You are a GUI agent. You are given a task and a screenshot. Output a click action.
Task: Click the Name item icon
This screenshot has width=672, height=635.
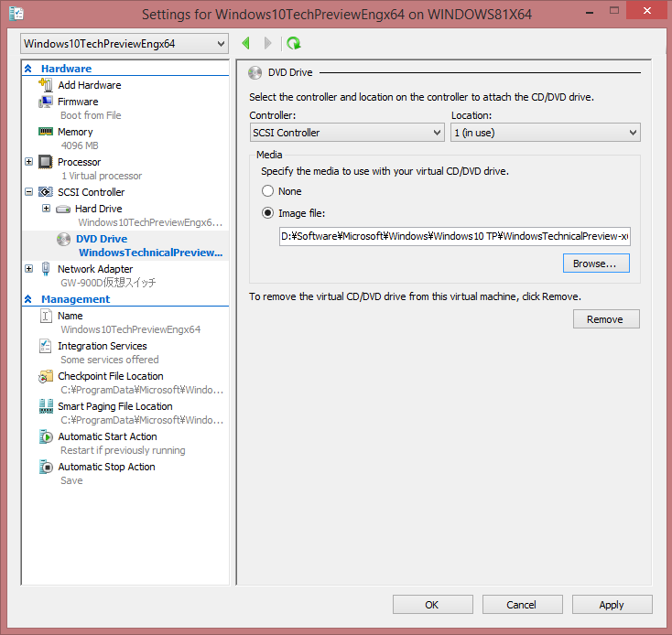click(46, 316)
